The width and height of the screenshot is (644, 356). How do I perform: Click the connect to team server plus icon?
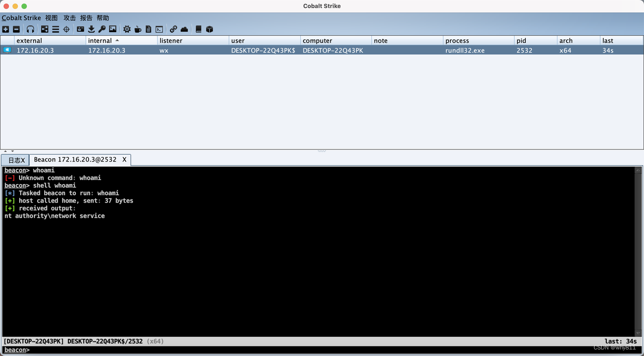(x=6, y=29)
